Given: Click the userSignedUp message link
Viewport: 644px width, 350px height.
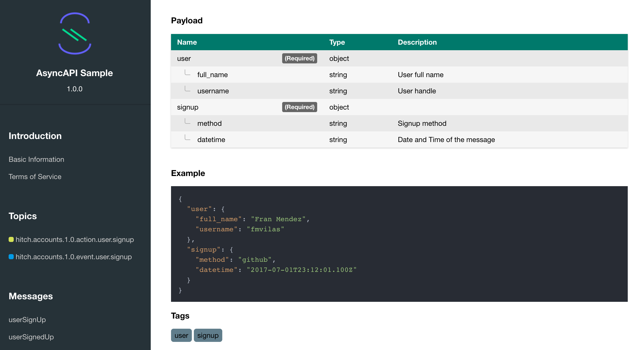Looking at the screenshot, I should click(x=31, y=336).
